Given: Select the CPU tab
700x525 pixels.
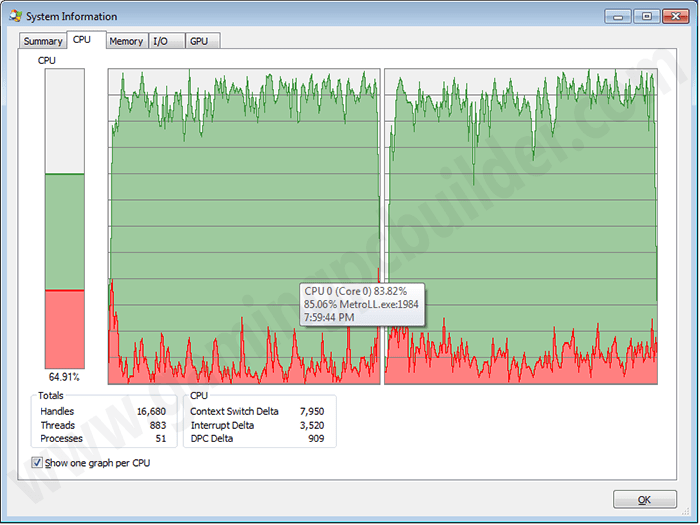Looking at the screenshot, I should tap(82, 40).
